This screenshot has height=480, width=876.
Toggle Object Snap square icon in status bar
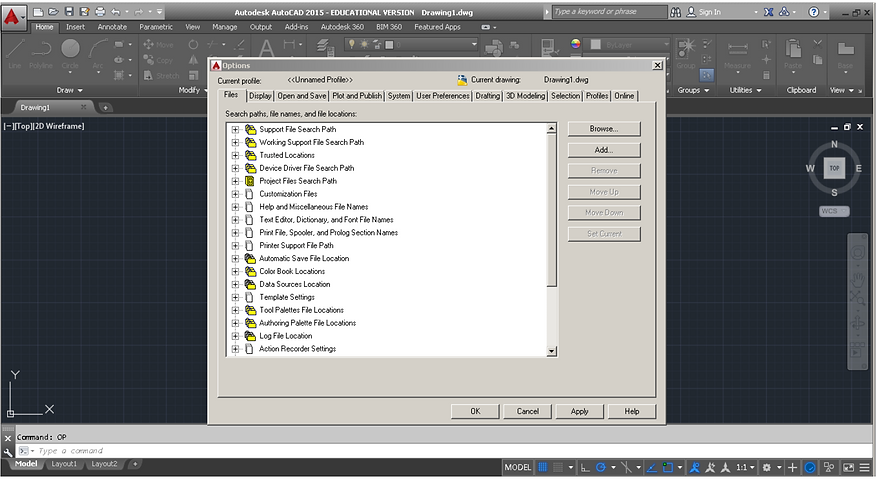coord(668,467)
